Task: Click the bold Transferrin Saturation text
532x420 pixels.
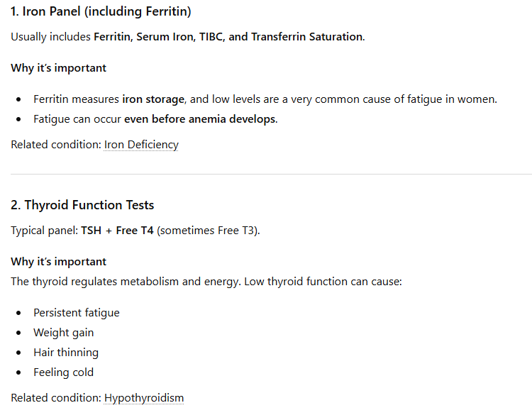Action: pos(306,37)
